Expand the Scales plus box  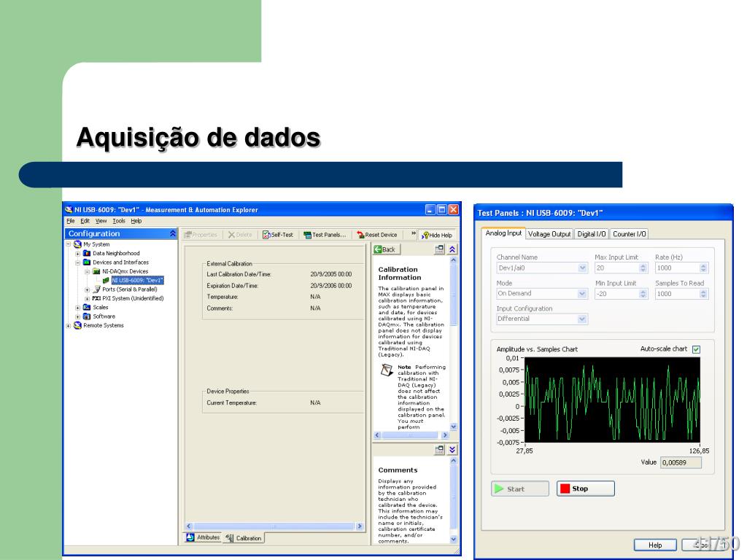[x=77, y=308]
